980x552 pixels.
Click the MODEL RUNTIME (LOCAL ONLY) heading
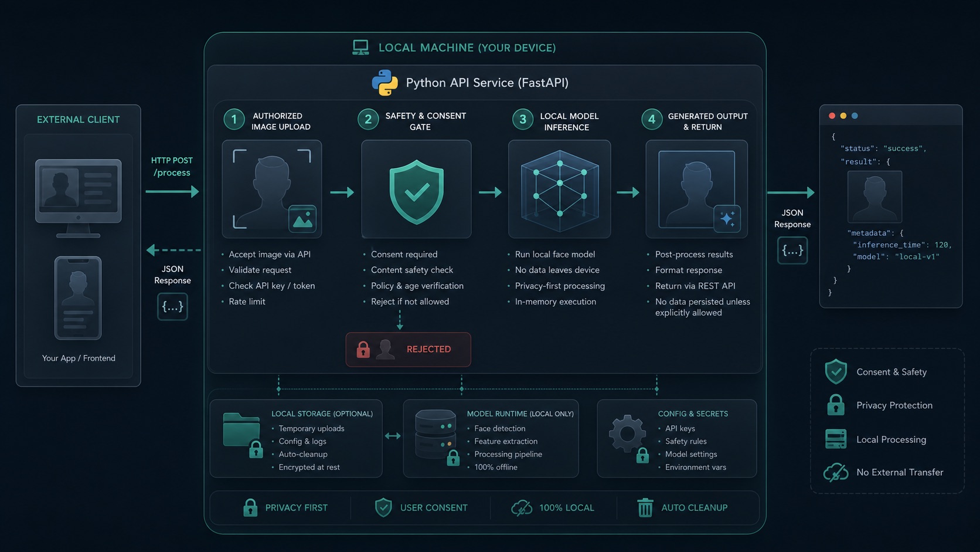(520, 414)
